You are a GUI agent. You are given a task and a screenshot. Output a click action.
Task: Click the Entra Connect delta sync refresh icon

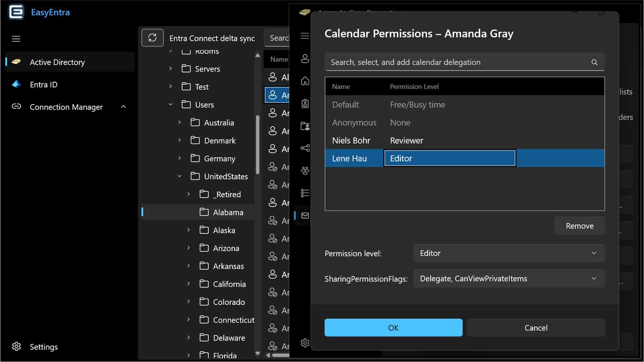[x=152, y=38]
